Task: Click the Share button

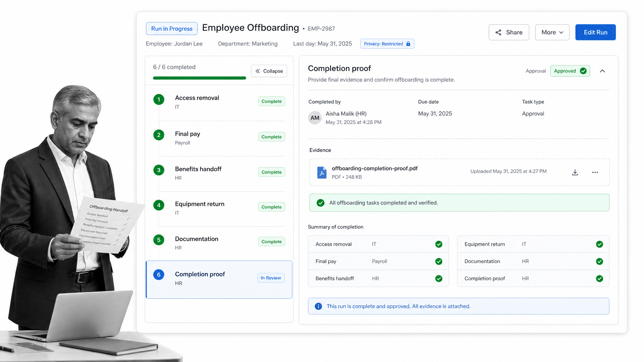Action: [509, 32]
